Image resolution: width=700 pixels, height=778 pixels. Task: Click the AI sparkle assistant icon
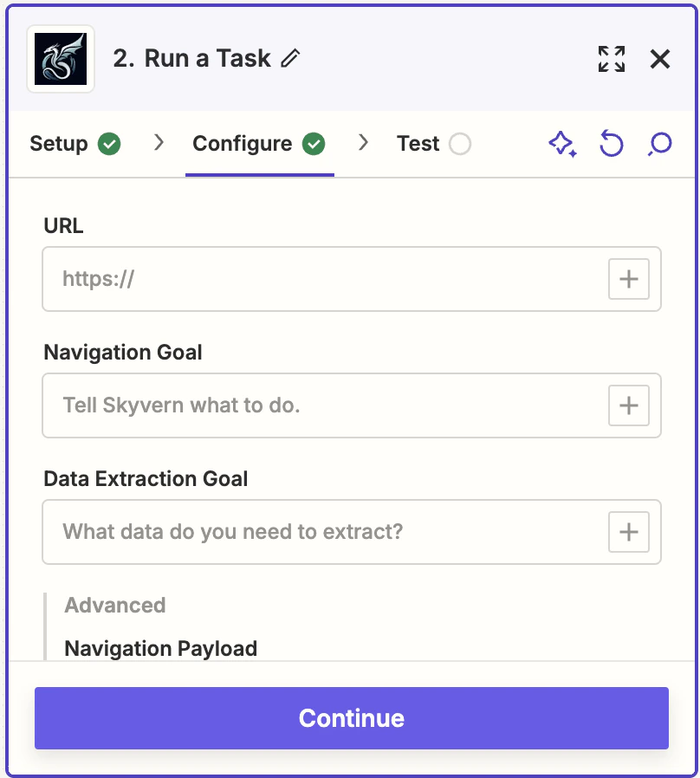click(563, 144)
